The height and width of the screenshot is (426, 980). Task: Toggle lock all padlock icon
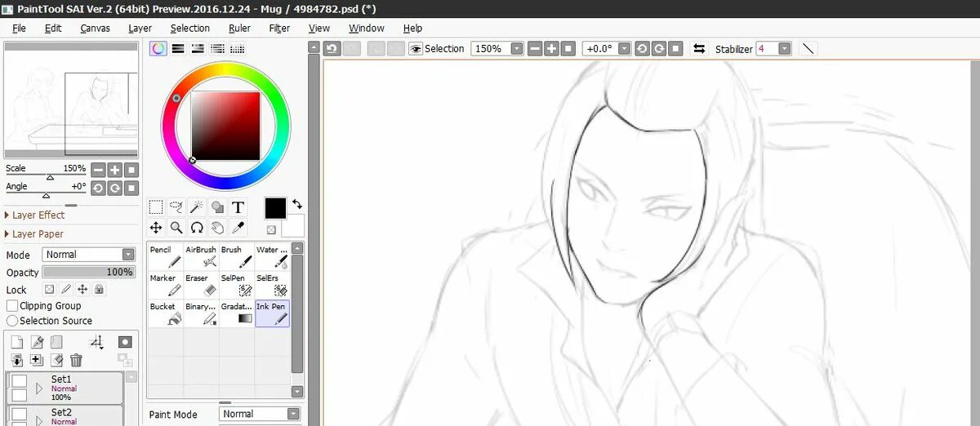click(99, 289)
